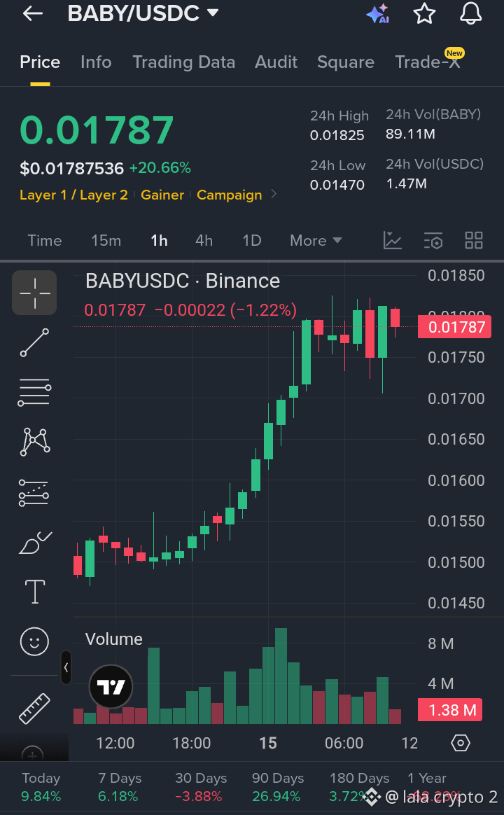Image resolution: width=504 pixels, height=815 pixels.
Task: Select the 1D chart interval
Action: pyautogui.click(x=252, y=241)
